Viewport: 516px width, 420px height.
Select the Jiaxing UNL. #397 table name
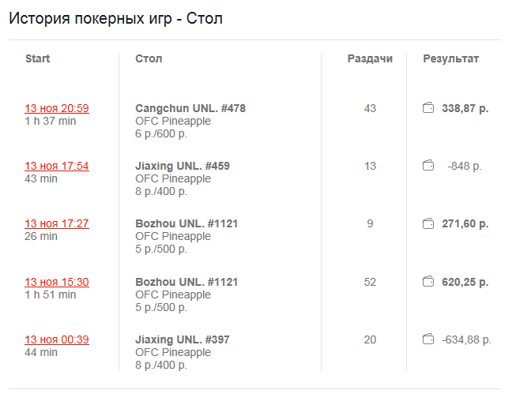pos(183,339)
